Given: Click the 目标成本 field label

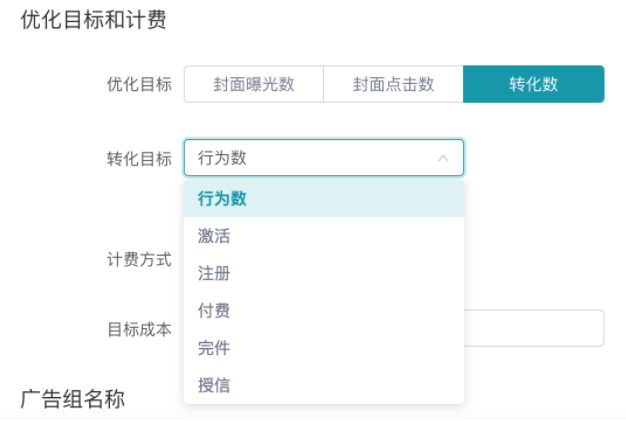Looking at the screenshot, I should pos(139,328).
